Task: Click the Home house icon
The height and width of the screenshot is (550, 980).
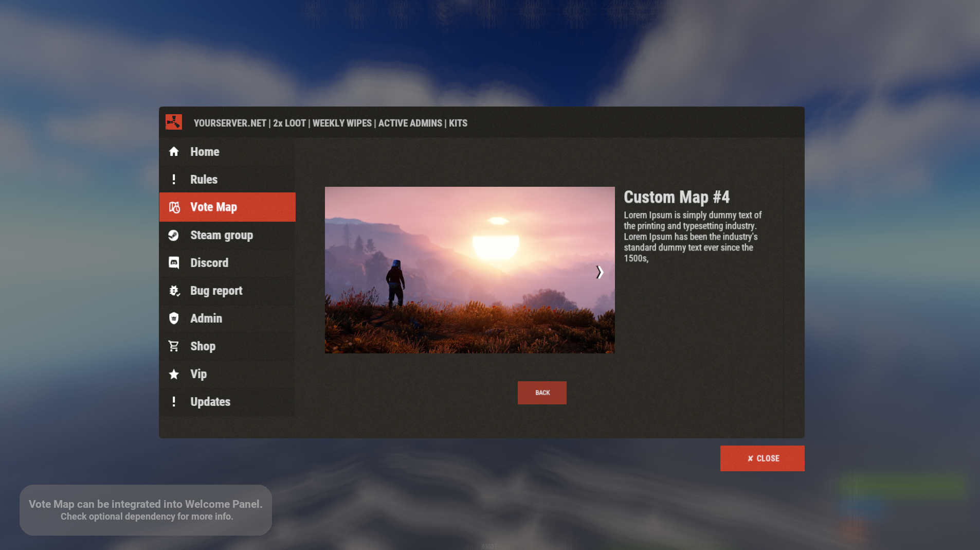Action: (x=174, y=152)
